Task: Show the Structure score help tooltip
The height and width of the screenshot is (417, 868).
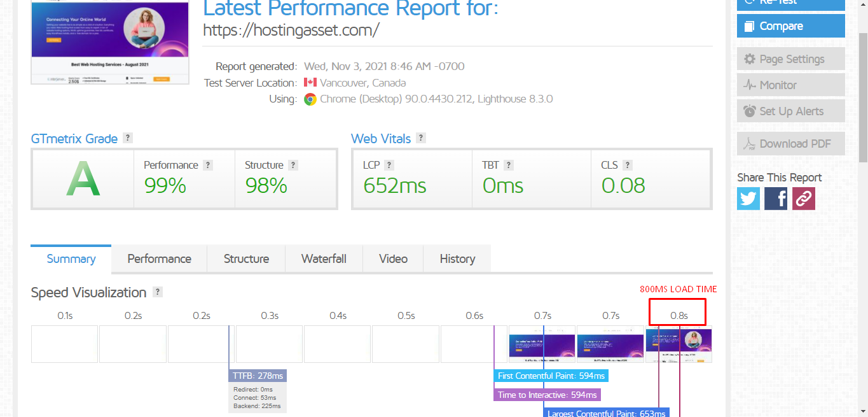Action: pyautogui.click(x=293, y=165)
